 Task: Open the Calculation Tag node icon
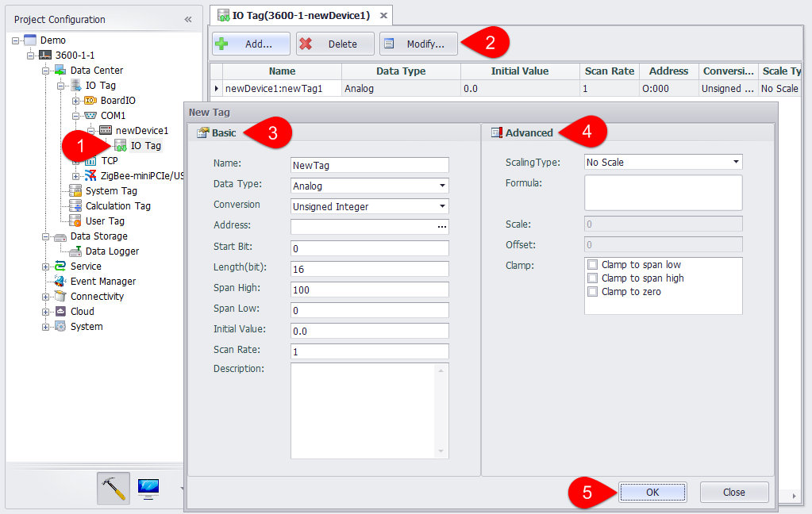(x=75, y=206)
